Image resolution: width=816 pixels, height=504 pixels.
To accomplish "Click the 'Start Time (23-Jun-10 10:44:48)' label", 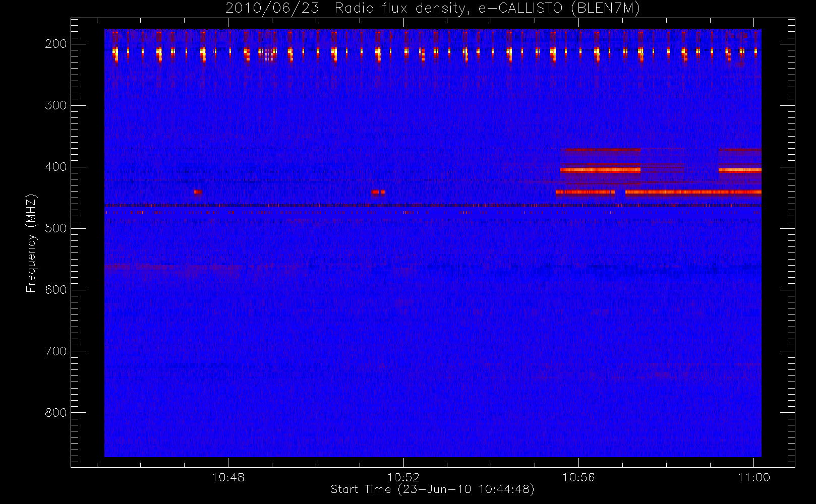I will coord(432,489).
